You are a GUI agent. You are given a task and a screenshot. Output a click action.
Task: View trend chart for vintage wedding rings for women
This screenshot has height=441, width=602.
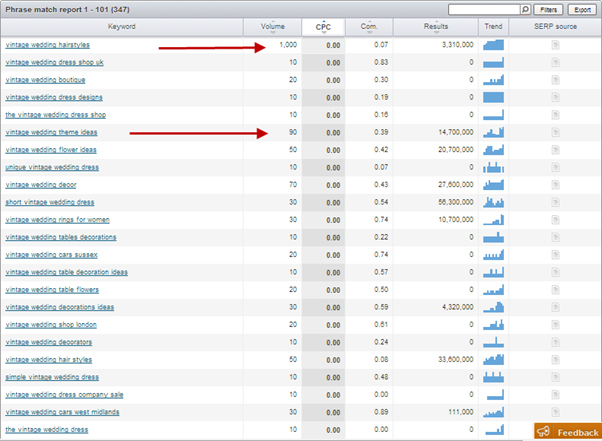click(493, 220)
